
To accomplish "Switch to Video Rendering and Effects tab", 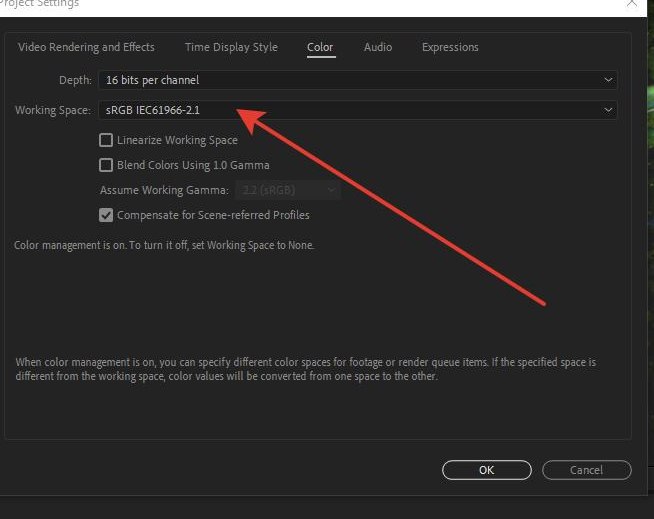I will [86, 47].
